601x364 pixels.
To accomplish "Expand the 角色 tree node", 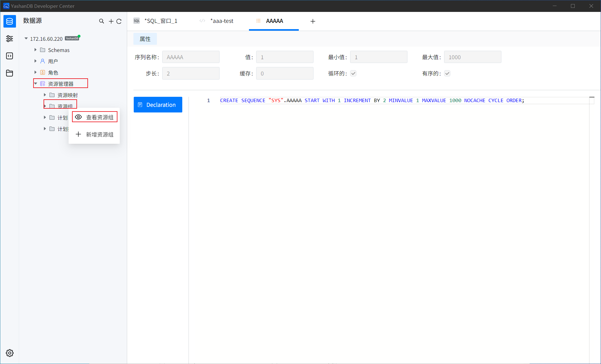I will pyautogui.click(x=35, y=72).
